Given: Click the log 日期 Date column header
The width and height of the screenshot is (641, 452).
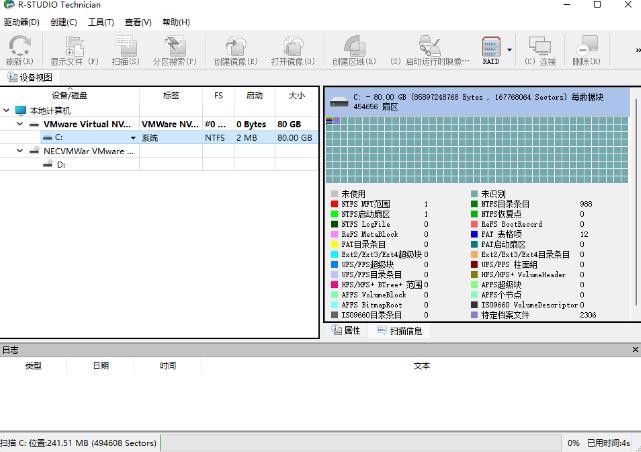Looking at the screenshot, I should click(x=101, y=366).
